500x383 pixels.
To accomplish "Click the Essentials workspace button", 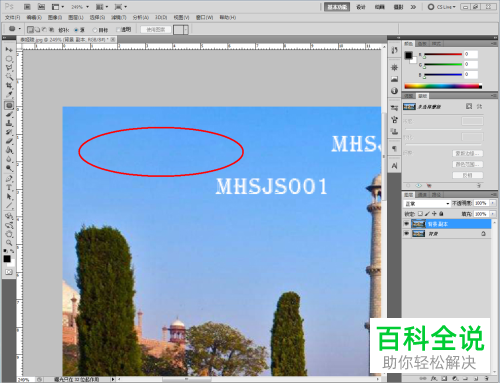I will tap(337, 7).
